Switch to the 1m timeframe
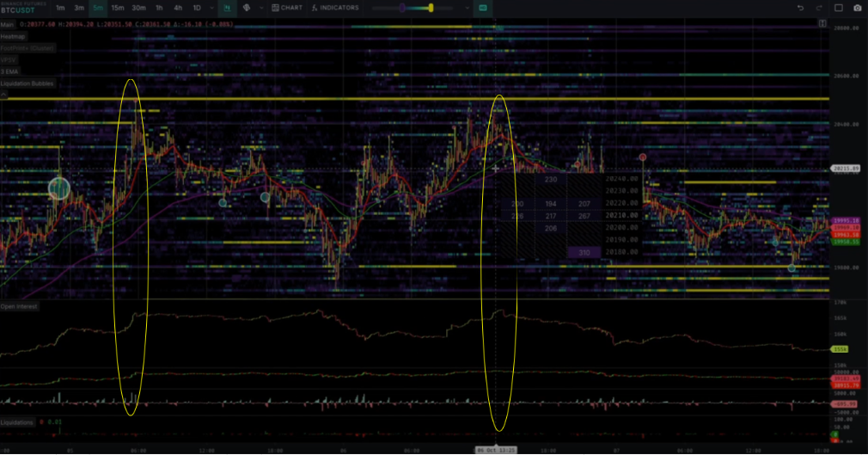Viewport: 868px width, 455px height. tap(60, 8)
